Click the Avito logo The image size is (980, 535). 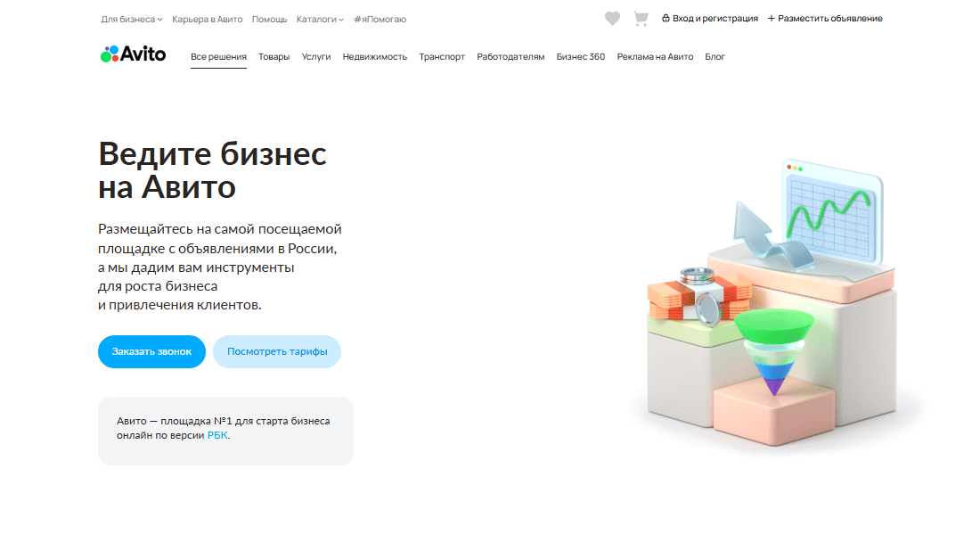point(133,54)
